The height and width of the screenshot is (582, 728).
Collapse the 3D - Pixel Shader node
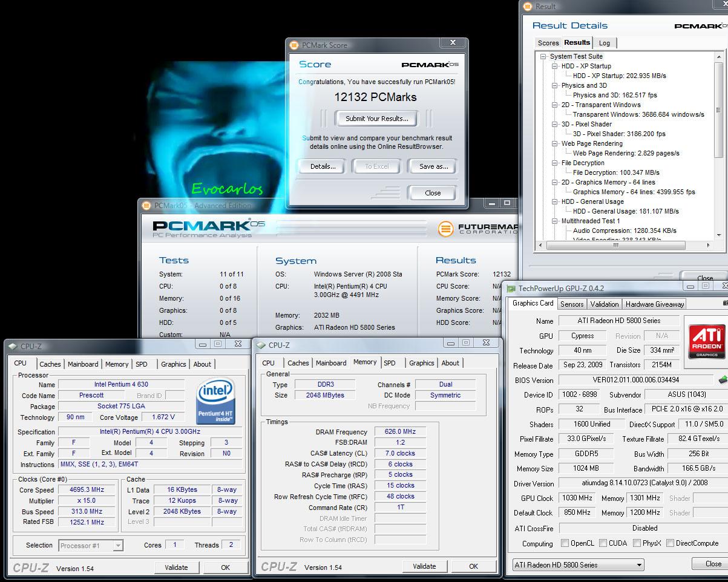[x=555, y=124]
